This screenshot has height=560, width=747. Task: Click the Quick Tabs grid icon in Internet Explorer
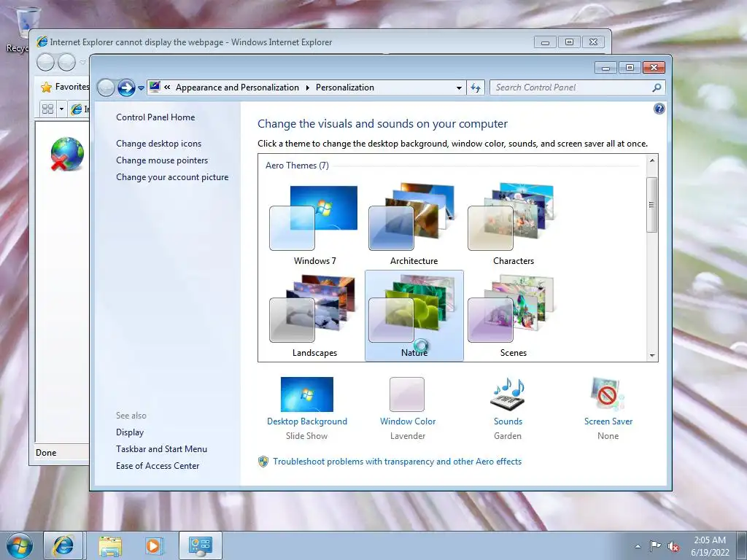pos(47,109)
